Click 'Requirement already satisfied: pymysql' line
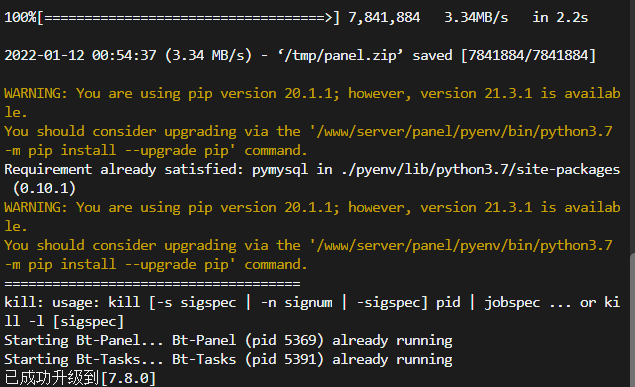635x387 pixels. [312, 169]
